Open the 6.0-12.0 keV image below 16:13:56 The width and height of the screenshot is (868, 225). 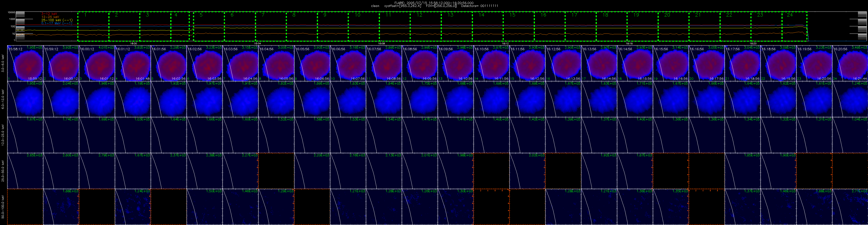click(599, 99)
